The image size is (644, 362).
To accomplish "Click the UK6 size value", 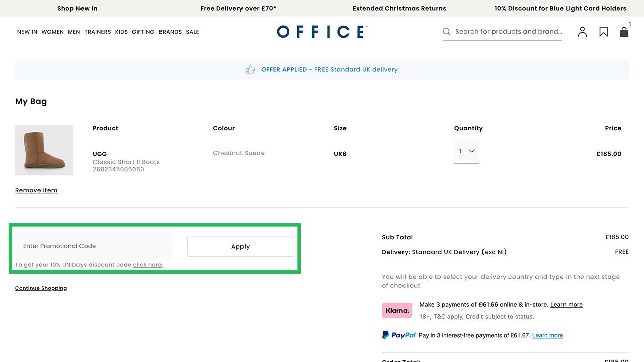I will [340, 154].
